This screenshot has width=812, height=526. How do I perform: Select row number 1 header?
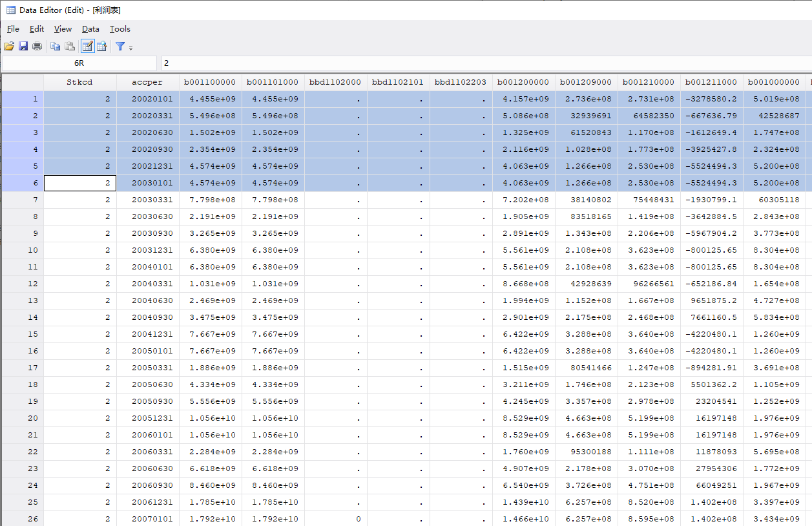(22, 99)
